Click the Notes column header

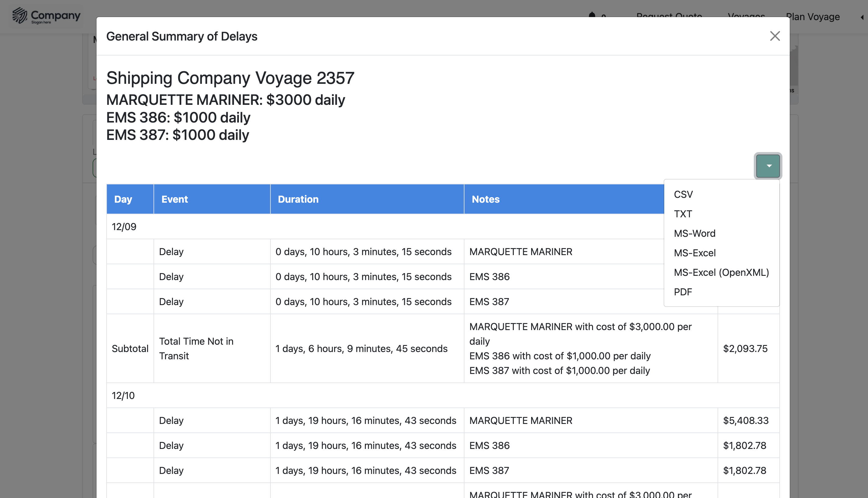(485, 199)
